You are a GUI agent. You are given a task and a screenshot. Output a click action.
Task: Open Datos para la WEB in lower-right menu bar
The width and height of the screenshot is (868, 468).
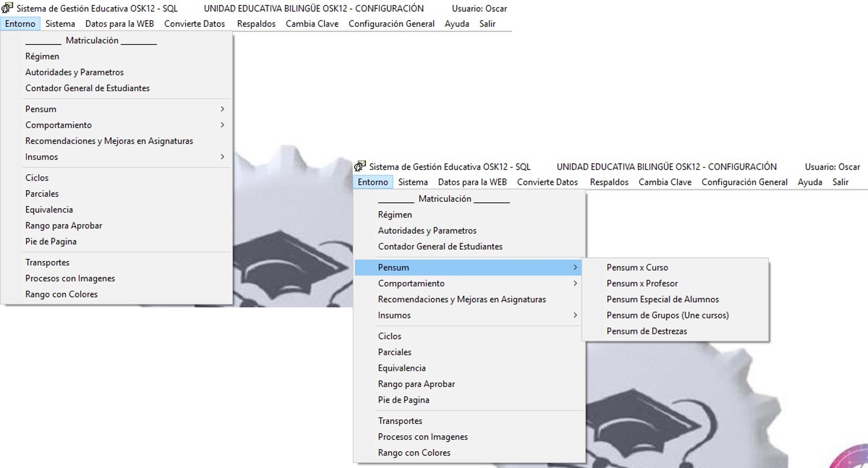point(472,182)
